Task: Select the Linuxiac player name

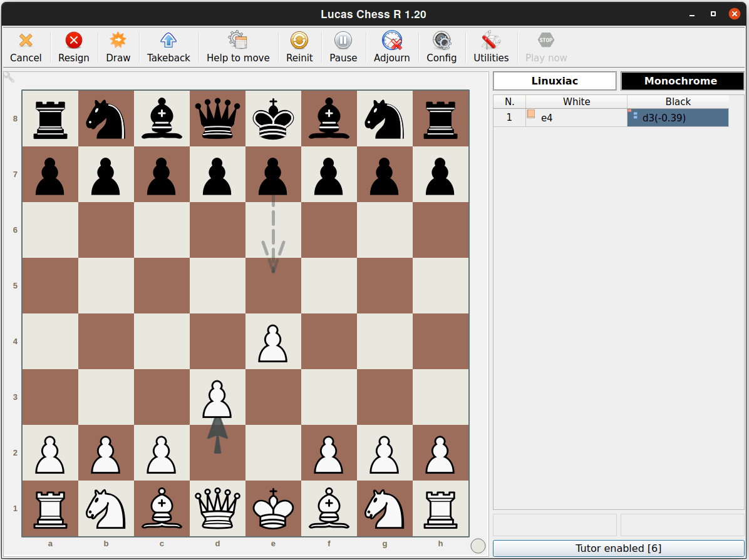Action: pyautogui.click(x=554, y=81)
